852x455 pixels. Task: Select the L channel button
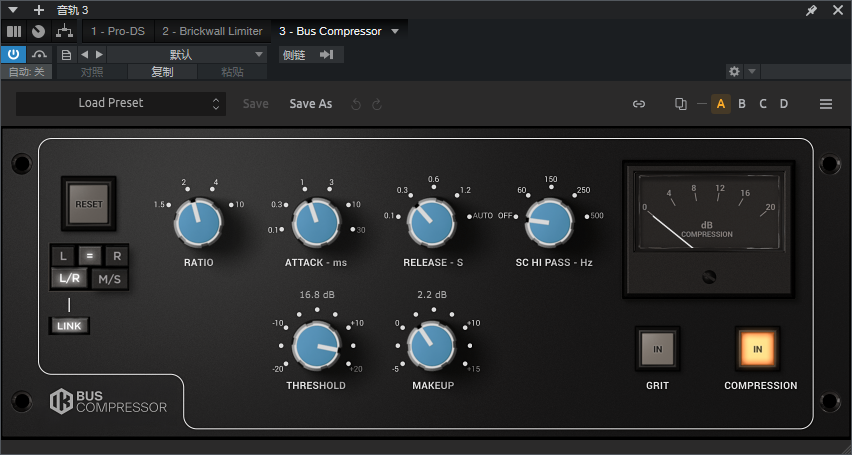pyautogui.click(x=64, y=256)
